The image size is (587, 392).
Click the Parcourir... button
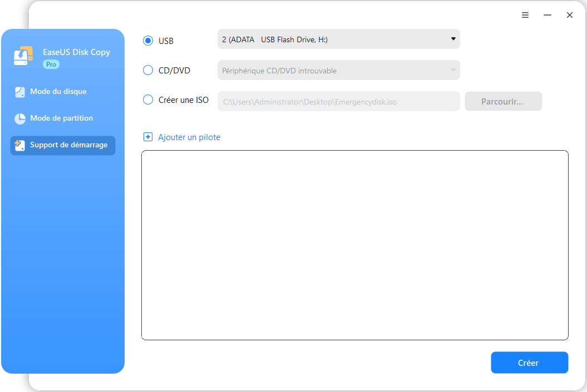coord(503,101)
